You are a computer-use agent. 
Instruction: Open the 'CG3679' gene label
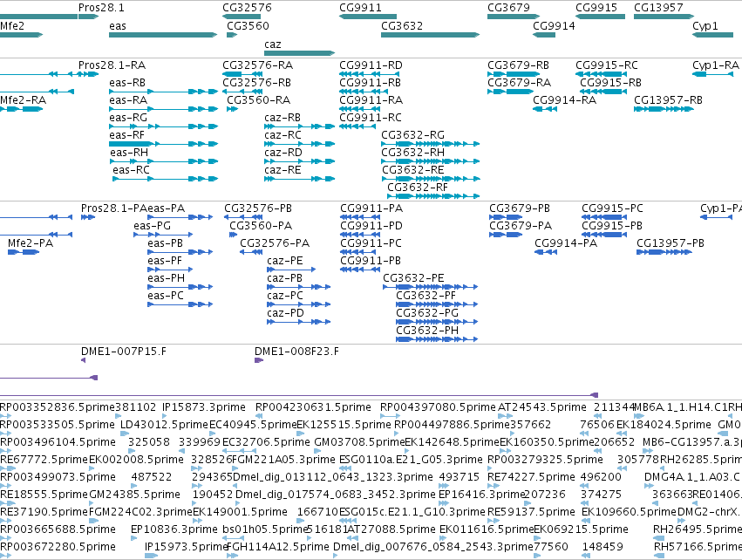click(508, 8)
